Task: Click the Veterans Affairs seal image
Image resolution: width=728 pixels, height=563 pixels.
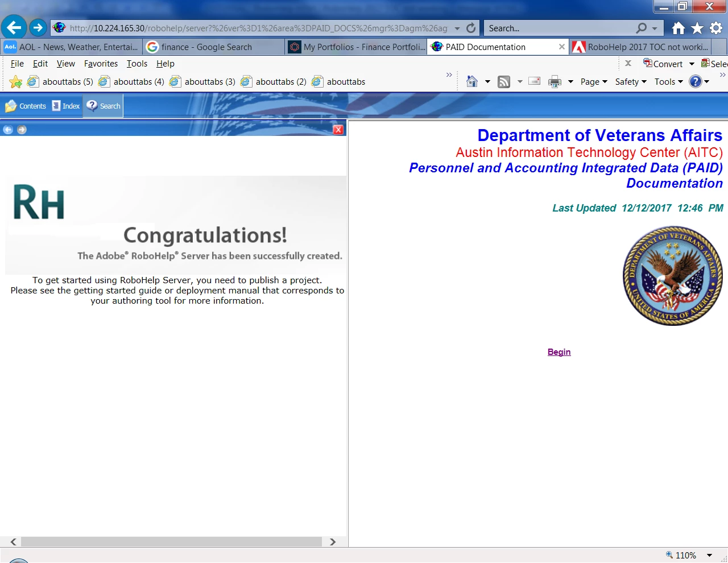Action: click(x=672, y=276)
